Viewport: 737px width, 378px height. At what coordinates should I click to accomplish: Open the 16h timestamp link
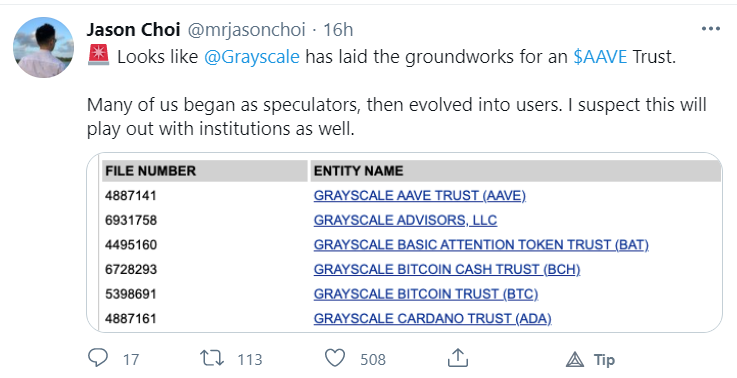click(338, 30)
